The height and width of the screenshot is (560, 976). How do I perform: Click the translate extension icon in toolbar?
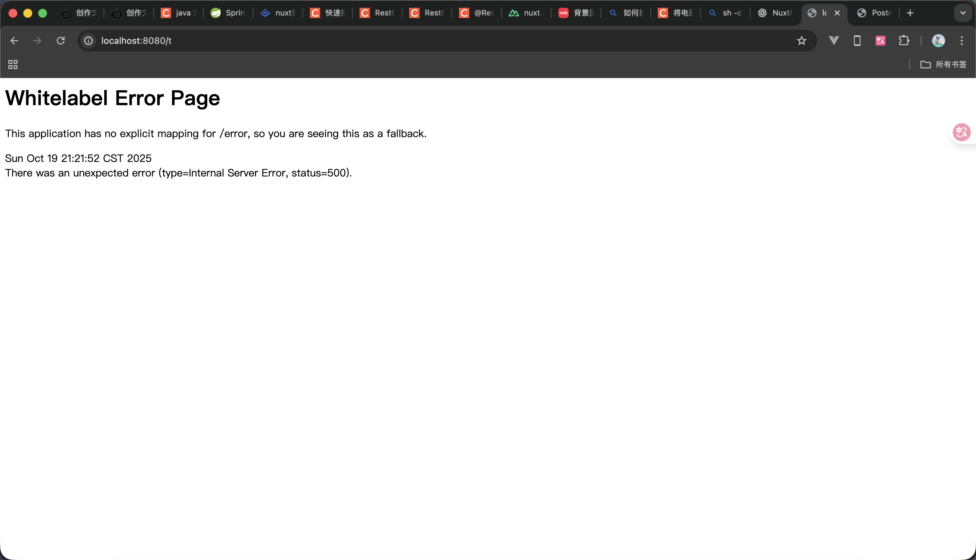coord(880,41)
